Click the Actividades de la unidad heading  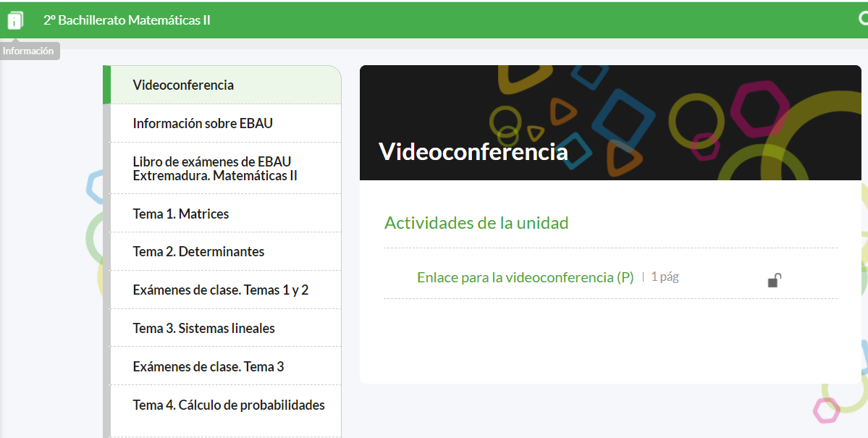point(476,223)
